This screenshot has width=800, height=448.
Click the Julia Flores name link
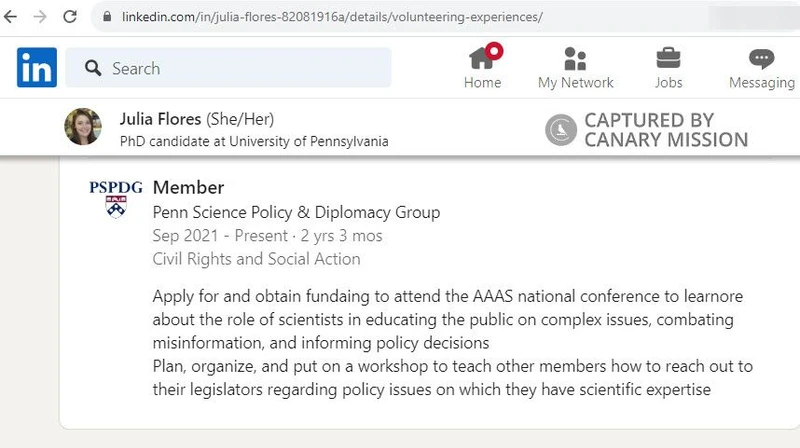click(160, 119)
